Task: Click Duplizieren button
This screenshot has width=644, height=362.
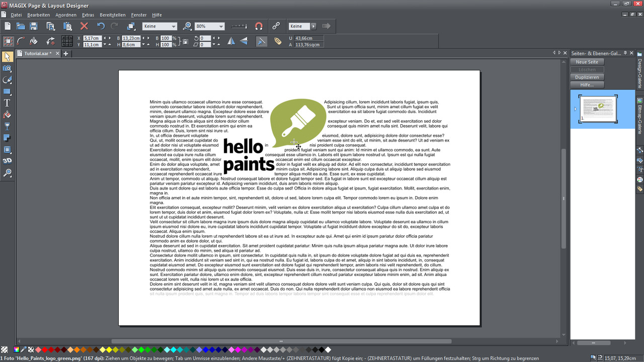Action: 587,77
